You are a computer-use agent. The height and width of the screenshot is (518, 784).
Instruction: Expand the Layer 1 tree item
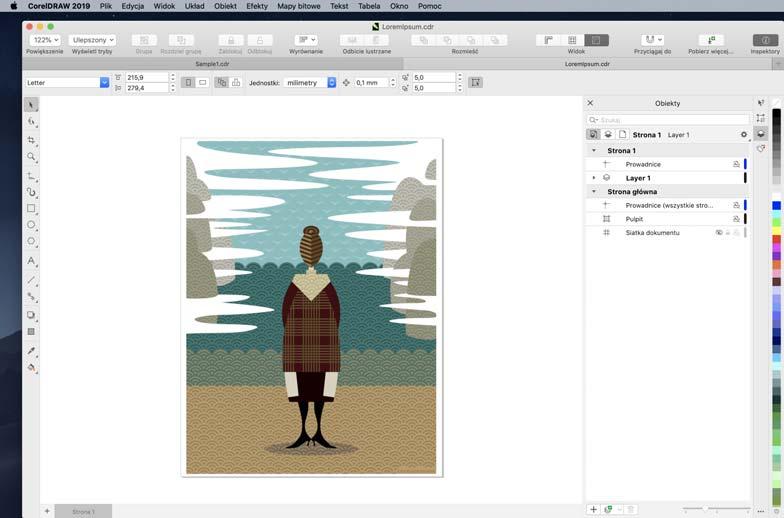pos(594,178)
